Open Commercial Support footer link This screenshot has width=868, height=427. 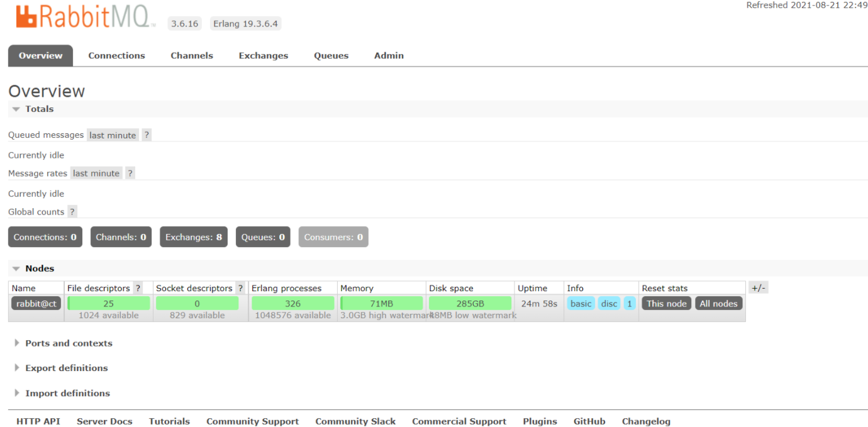459,421
